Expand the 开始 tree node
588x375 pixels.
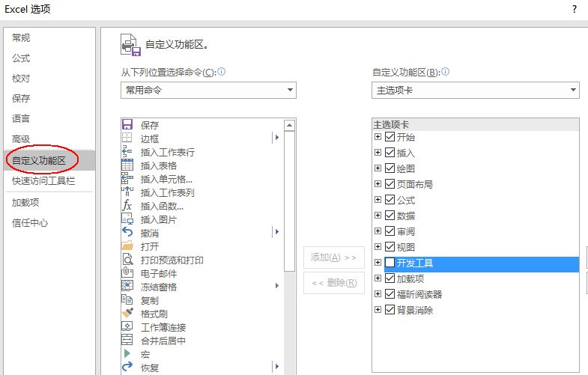pos(378,137)
